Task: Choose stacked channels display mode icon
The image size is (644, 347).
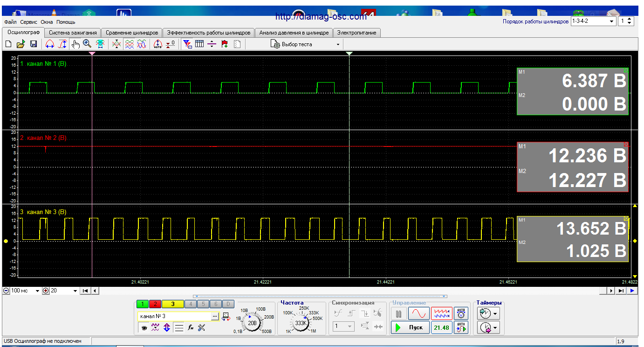Action: [x=130, y=44]
